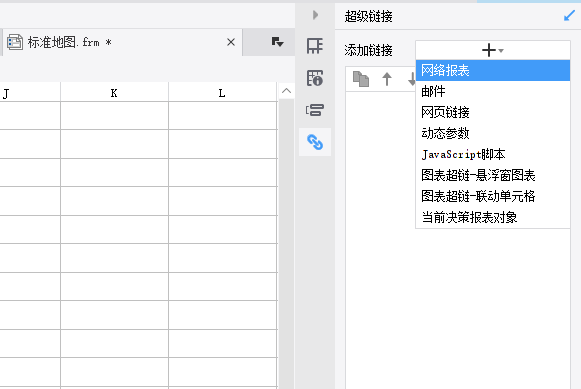
Task: Click the scrollbar up arrow
Action: point(286,91)
